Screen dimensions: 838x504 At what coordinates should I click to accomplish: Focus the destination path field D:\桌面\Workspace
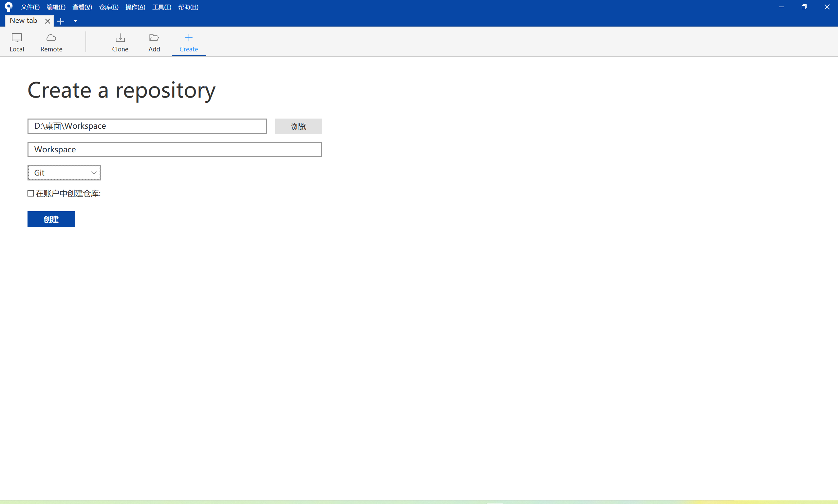(x=147, y=126)
